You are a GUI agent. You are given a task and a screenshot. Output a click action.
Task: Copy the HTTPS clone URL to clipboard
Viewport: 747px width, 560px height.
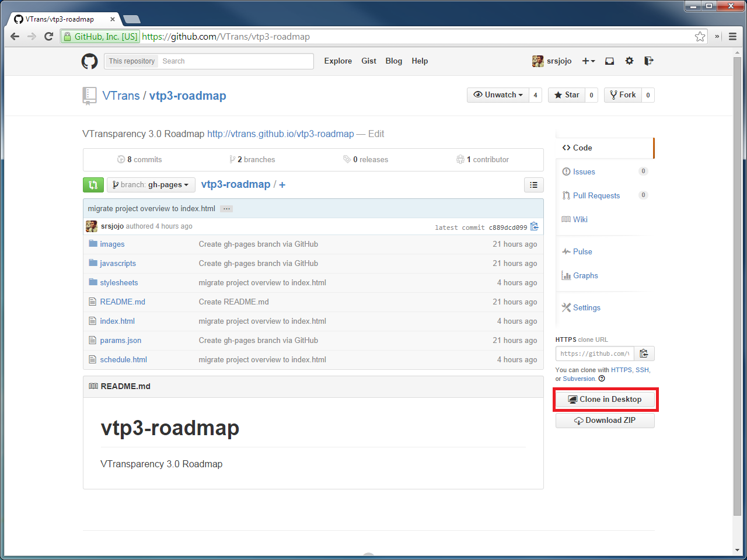coord(644,353)
